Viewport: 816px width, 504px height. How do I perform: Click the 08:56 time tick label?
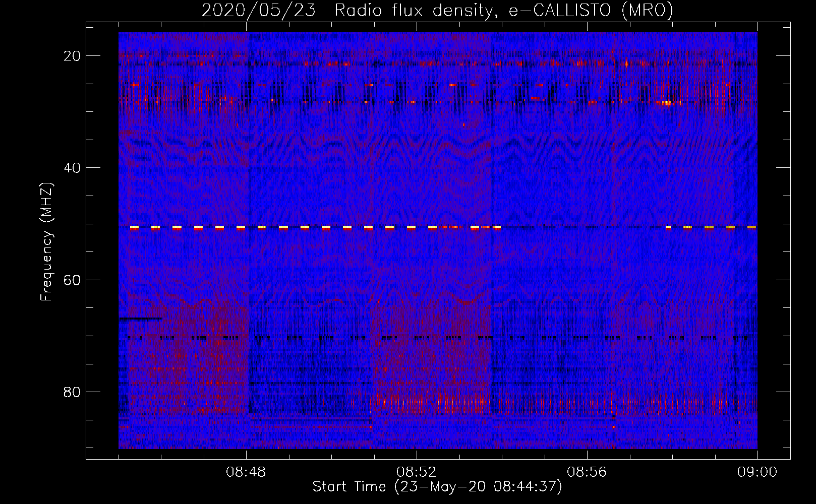pos(587,472)
